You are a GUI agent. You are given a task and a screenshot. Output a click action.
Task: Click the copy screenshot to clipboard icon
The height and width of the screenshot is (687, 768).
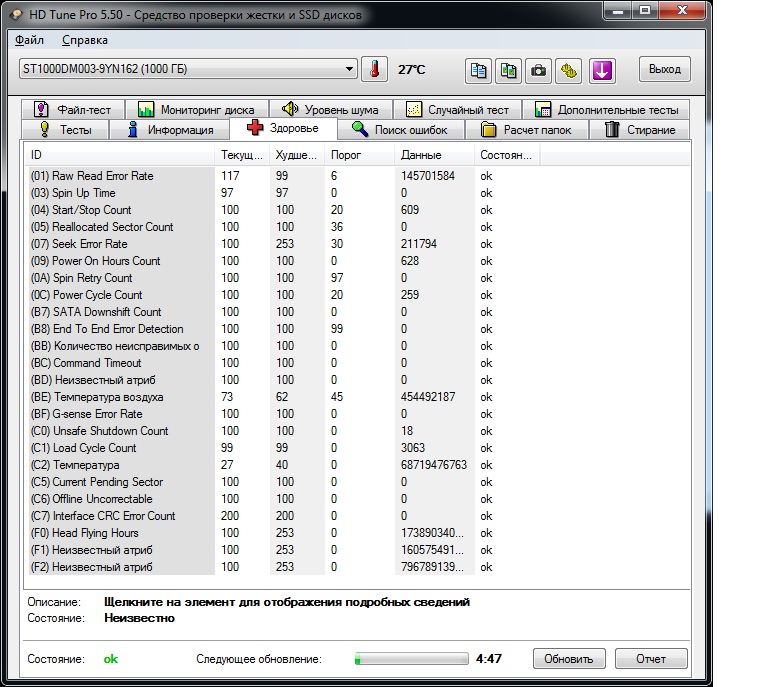[x=508, y=71]
